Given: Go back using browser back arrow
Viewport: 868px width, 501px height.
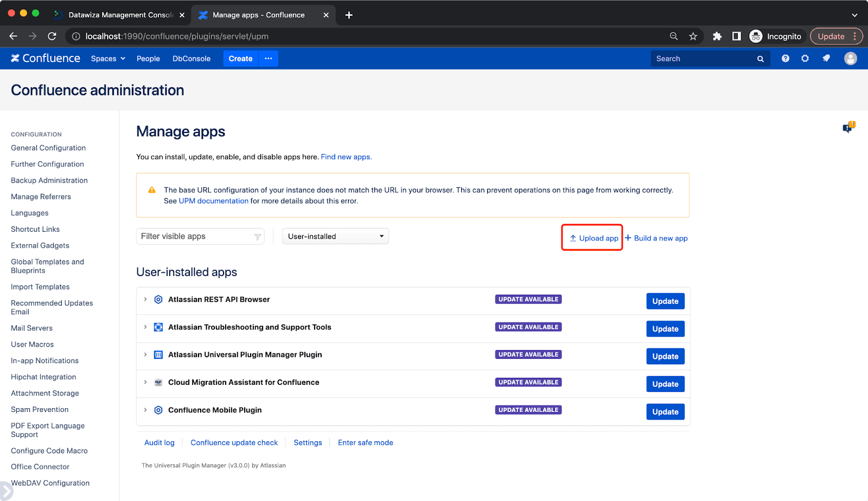Looking at the screenshot, I should click(14, 36).
